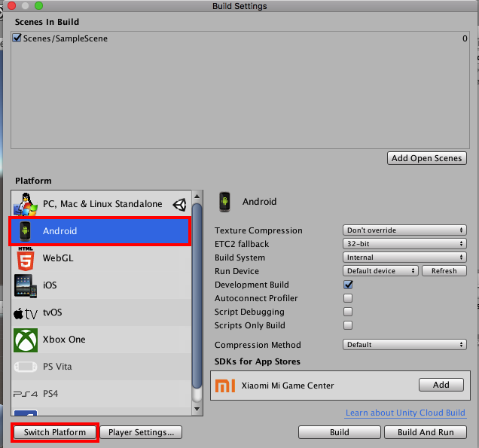Viewport: 479px width, 448px height.
Task: Click the PC, Mac & Linux Standalone platform icon
Action: click(x=26, y=204)
